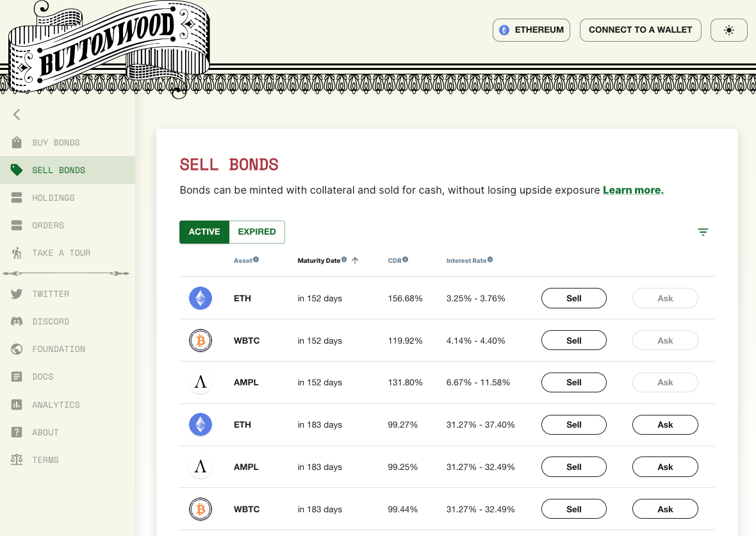The height and width of the screenshot is (536, 756).
Task: Click Connect to a Wallet button
Action: (640, 30)
